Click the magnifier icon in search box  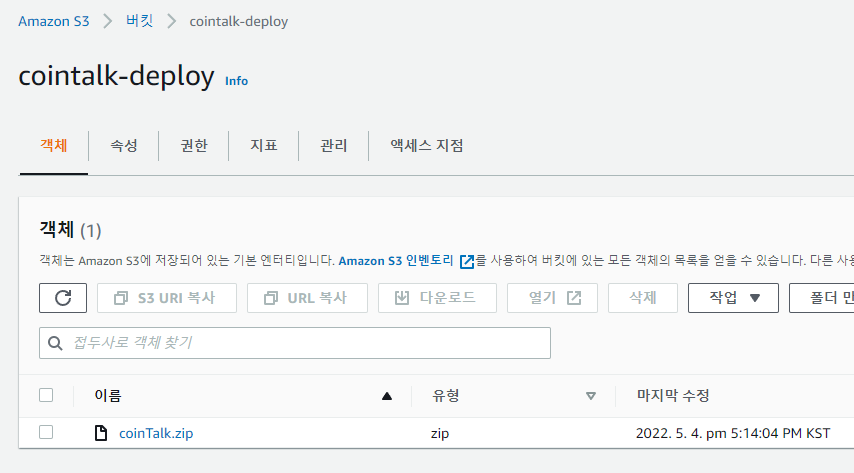[x=55, y=343]
